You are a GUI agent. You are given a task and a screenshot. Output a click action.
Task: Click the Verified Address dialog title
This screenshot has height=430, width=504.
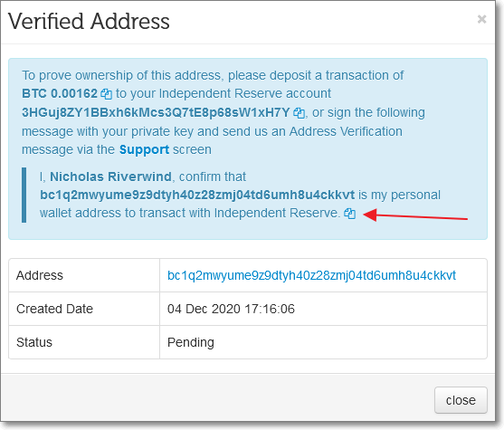[x=89, y=22]
